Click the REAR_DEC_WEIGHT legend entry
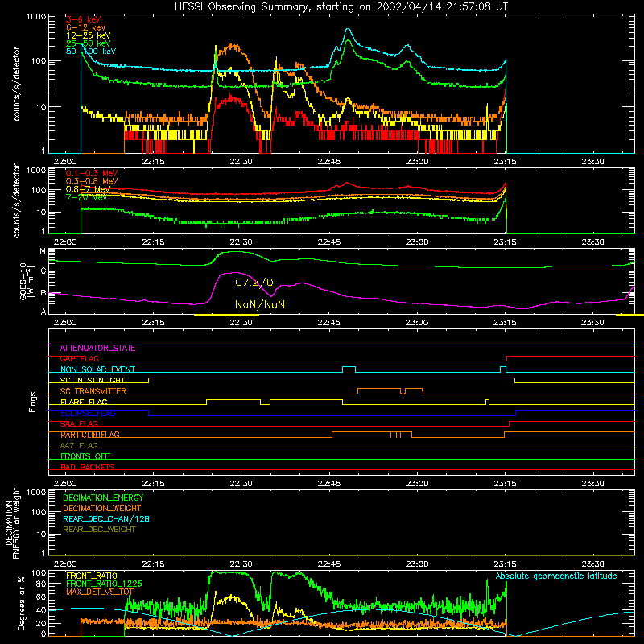 coord(99,530)
